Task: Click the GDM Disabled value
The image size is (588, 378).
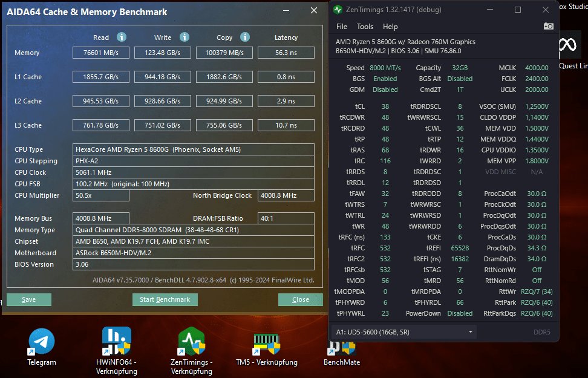Action: tap(385, 90)
